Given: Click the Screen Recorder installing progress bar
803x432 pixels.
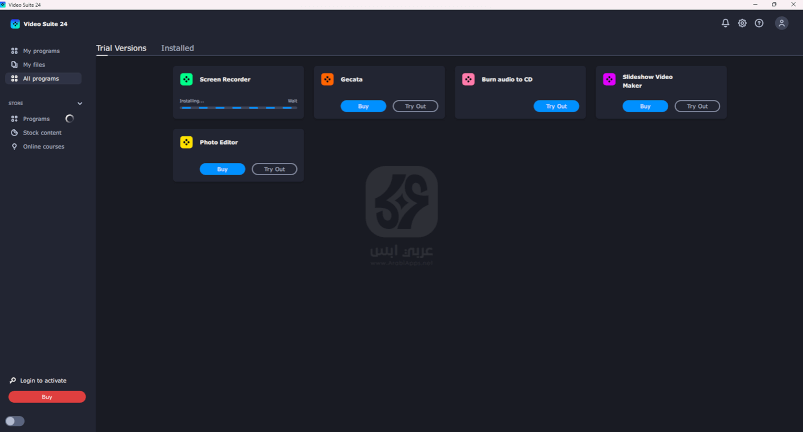Looking at the screenshot, I should point(238,108).
